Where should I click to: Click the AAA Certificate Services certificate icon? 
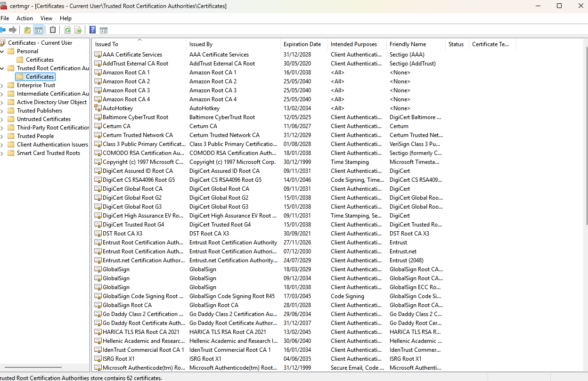tap(98, 55)
